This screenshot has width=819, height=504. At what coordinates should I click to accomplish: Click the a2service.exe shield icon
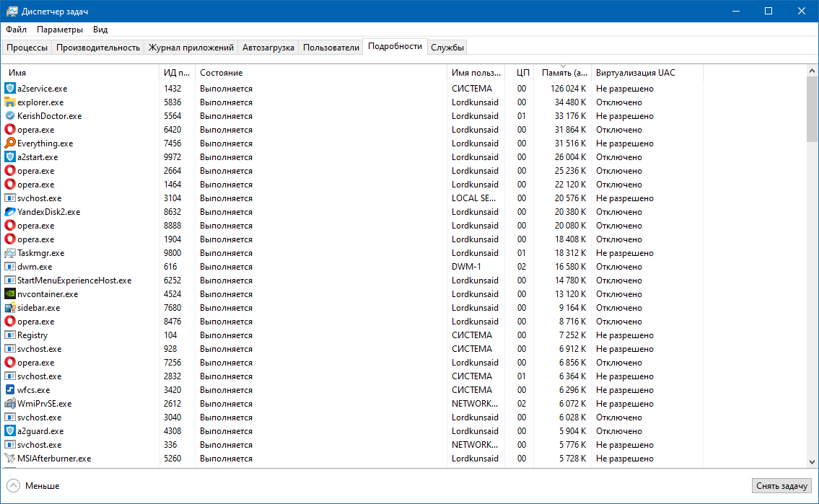10,89
